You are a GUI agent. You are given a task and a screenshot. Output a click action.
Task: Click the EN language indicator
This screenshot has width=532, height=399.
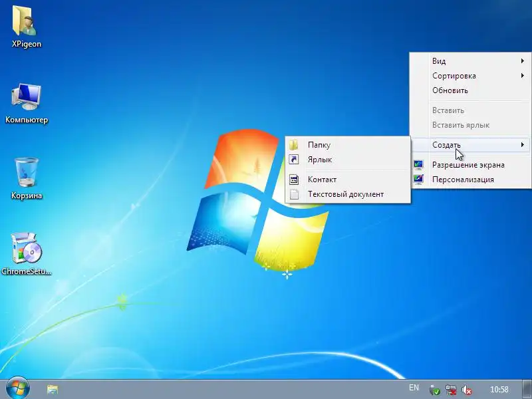coord(414,388)
